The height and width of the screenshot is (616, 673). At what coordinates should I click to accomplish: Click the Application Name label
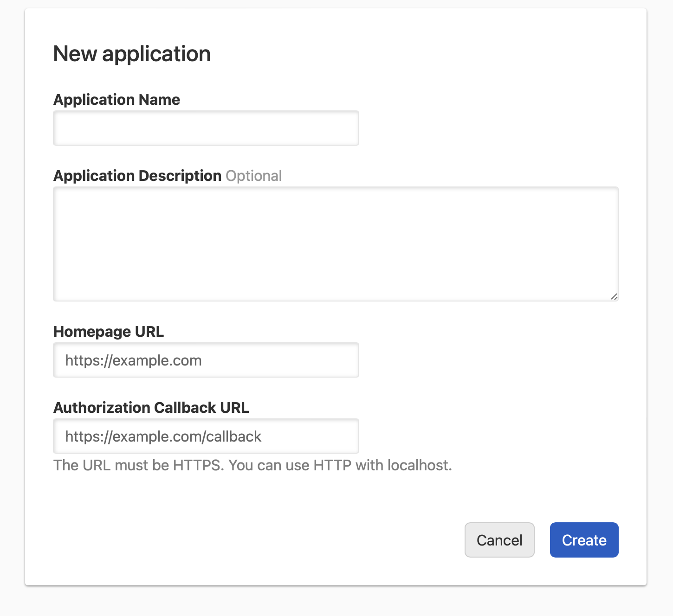click(x=116, y=99)
